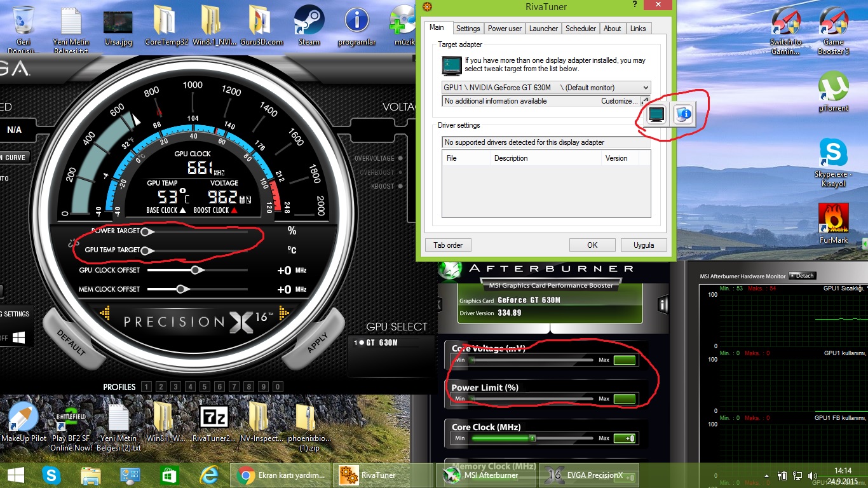Click the right yellow arrow beside Precision X logo
Screen dimensions: 868x488
[x=284, y=313]
